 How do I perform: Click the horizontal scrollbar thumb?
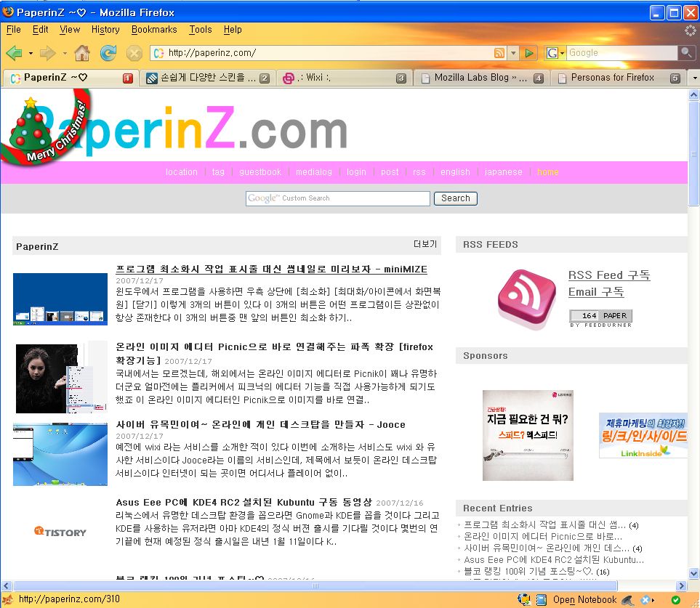[315, 585]
